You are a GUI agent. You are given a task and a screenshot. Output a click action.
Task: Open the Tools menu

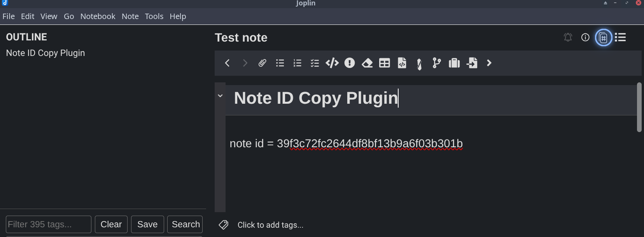pyautogui.click(x=154, y=16)
